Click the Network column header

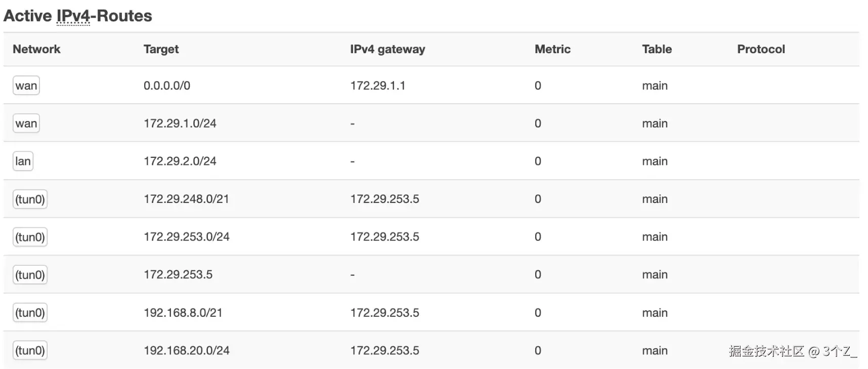coord(36,49)
